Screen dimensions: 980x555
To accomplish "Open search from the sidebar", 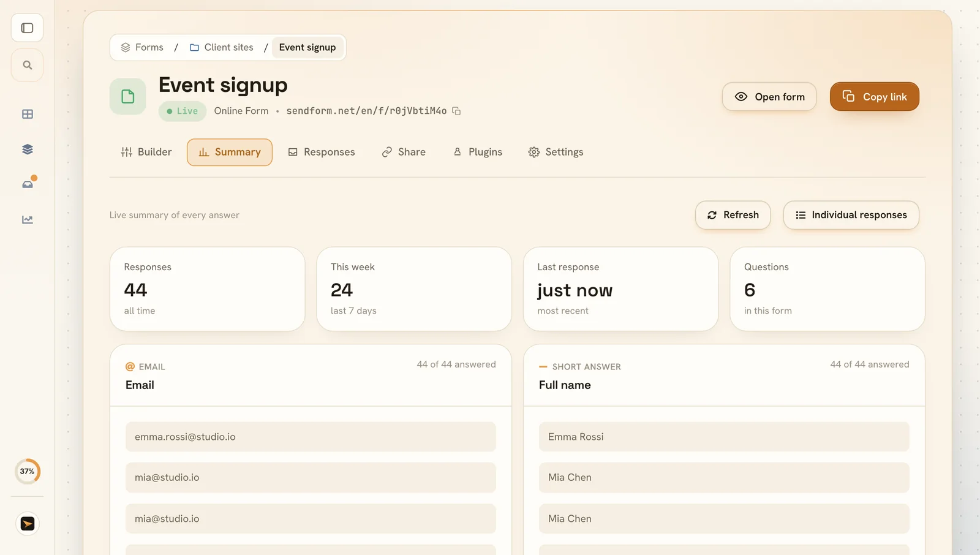I will [27, 65].
